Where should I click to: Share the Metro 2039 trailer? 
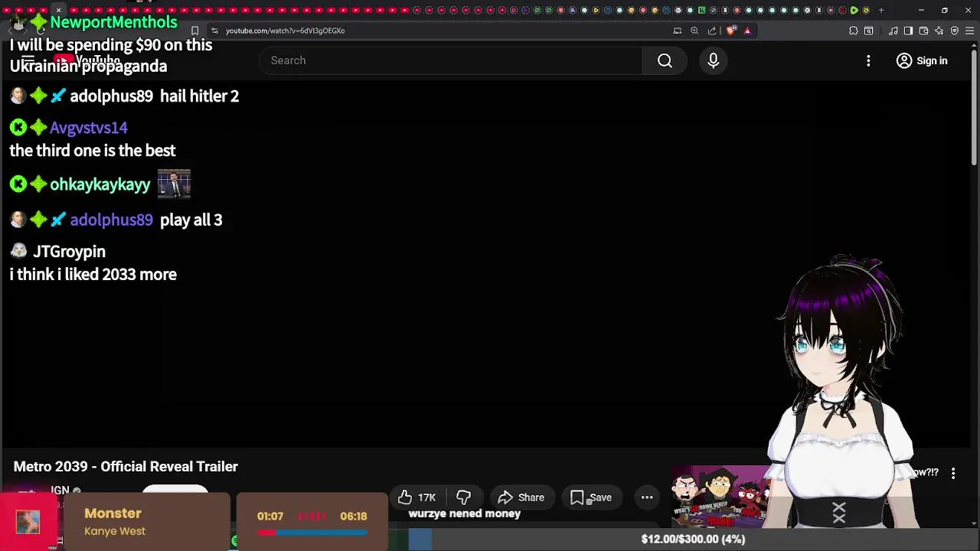pyautogui.click(x=521, y=497)
